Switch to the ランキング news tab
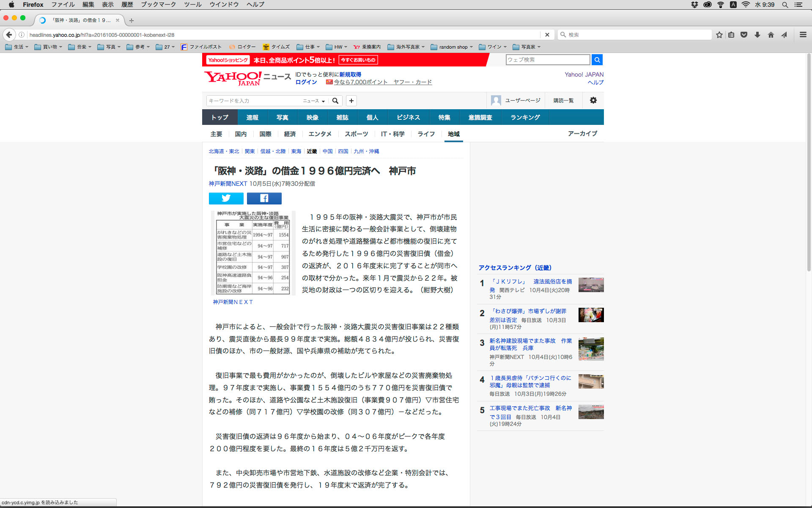This screenshot has height=508, width=812. click(x=525, y=117)
